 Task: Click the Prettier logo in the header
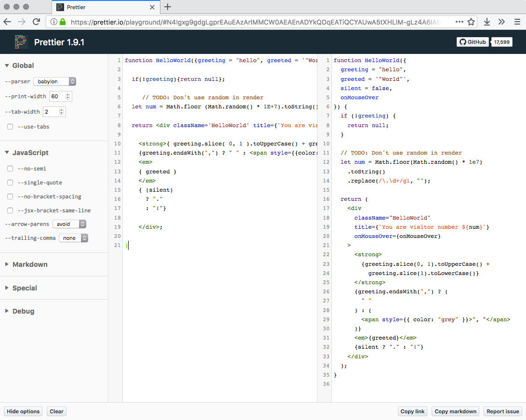pos(21,42)
